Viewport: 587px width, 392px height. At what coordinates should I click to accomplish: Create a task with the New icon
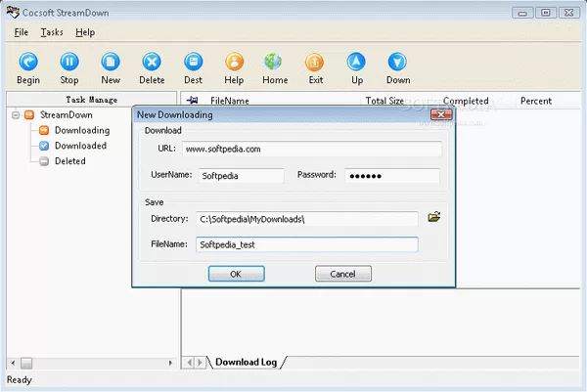click(x=111, y=62)
